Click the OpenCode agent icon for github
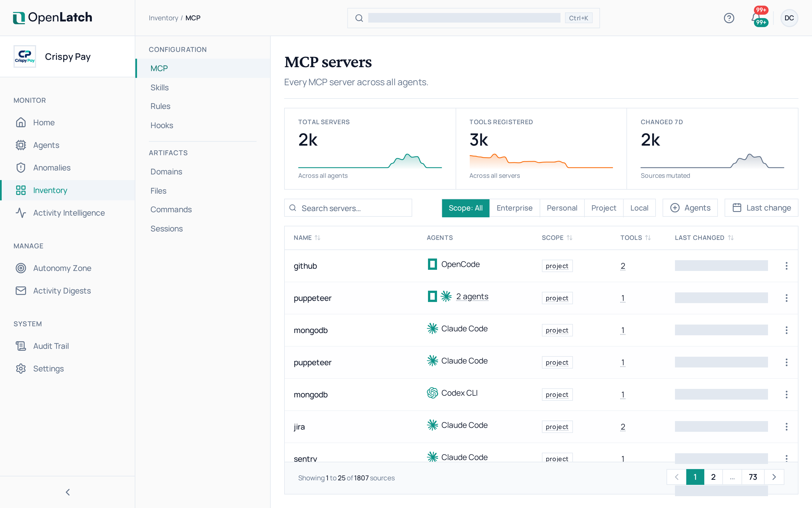Image resolution: width=812 pixels, height=508 pixels. point(432,264)
